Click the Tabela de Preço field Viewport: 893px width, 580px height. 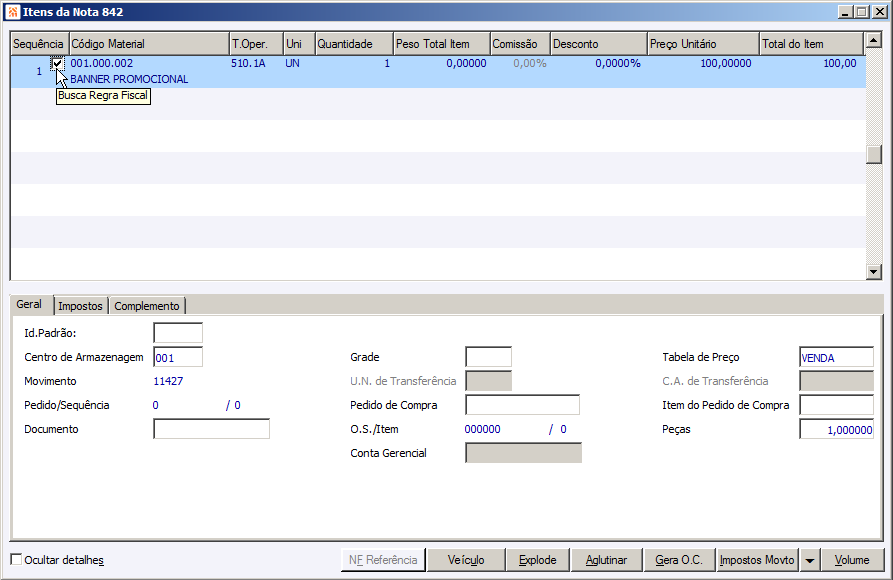837,357
